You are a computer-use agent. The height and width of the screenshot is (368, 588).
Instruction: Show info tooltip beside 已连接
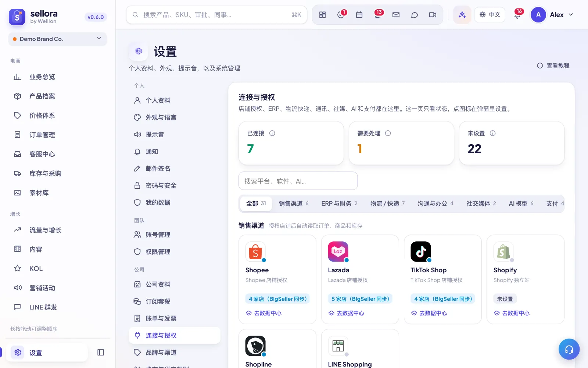(272, 133)
